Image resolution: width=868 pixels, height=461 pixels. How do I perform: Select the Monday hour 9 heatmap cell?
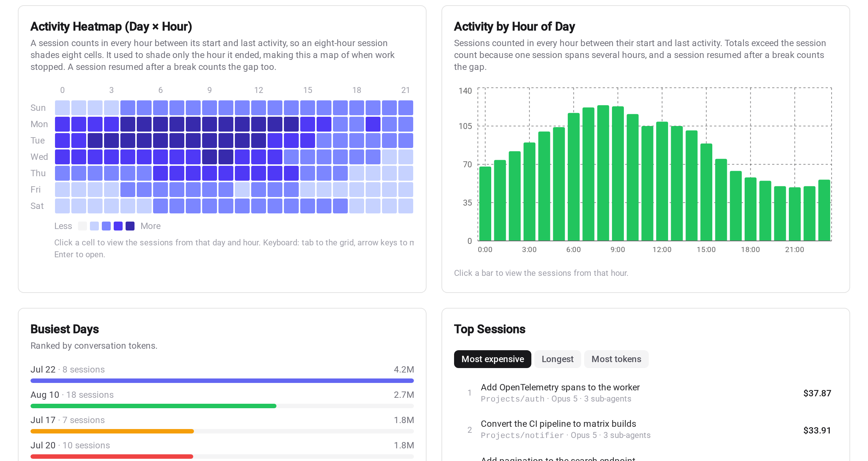click(210, 124)
